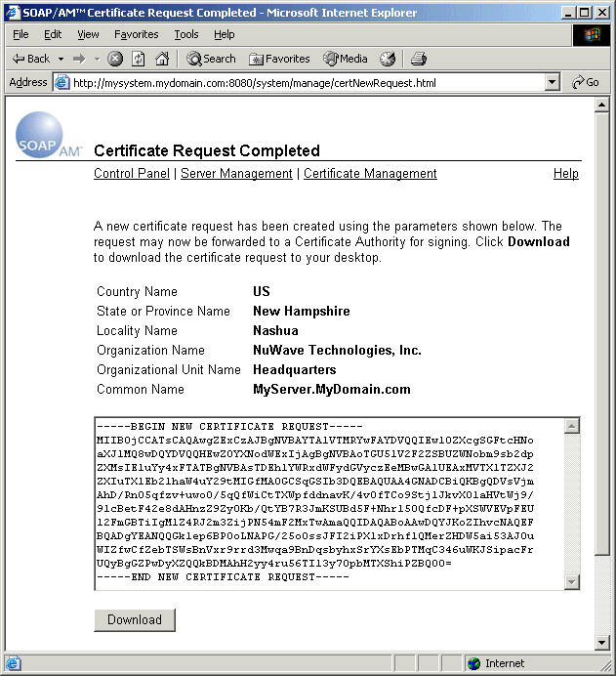
Task: Refresh the page using toolbar icon
Action: coord(138,59)
